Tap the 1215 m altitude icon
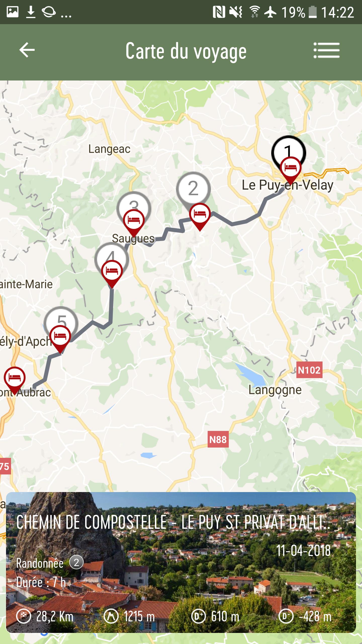Image resolution: width=362 pixels, height=644 pixels. pos(111,616)
